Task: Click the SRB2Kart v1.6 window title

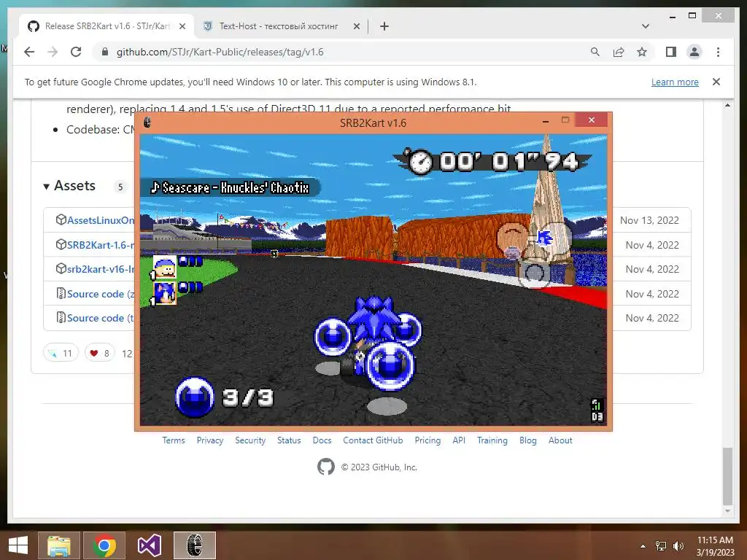Action: (x=373, y=122)
